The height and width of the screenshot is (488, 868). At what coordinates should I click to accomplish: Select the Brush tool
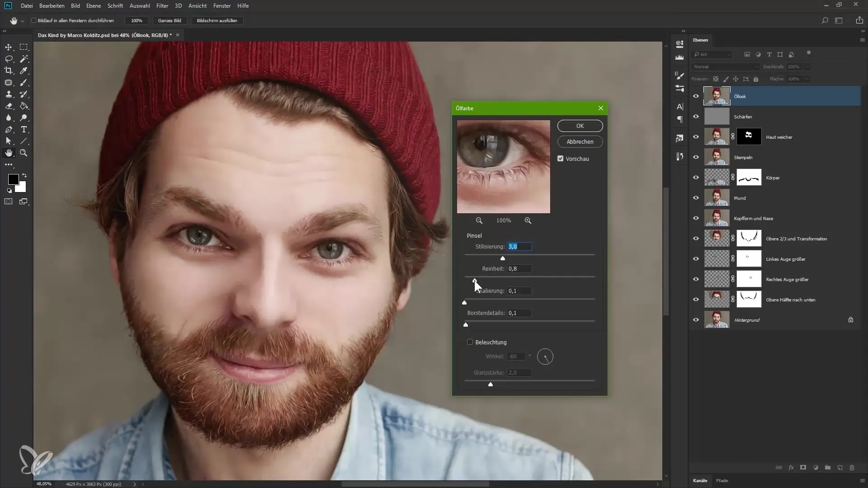(x=24, y=83)
